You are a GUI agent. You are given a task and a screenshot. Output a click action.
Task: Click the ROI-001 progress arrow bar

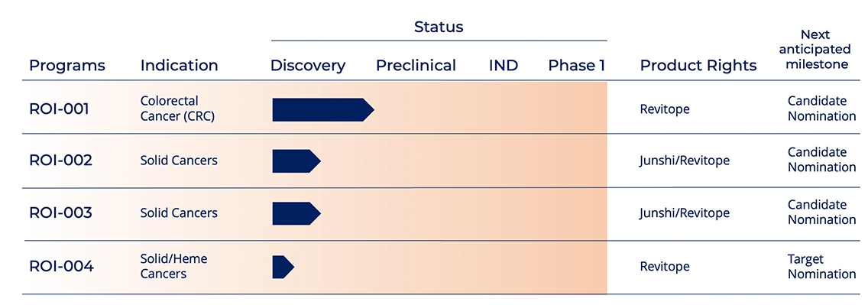(323, 109)
